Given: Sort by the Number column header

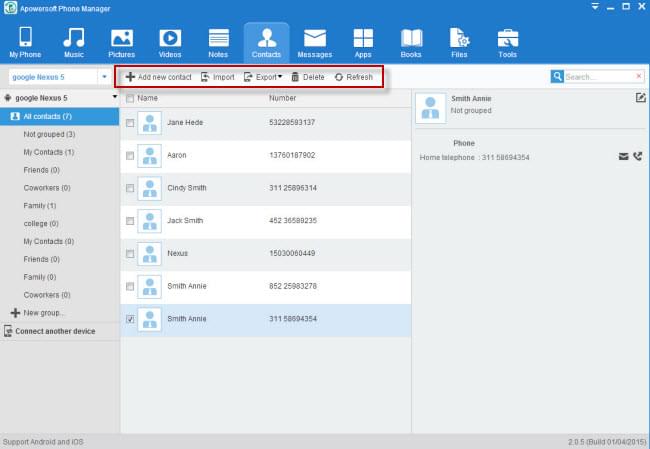Looking at the screenshot, I should pos(282,98).
